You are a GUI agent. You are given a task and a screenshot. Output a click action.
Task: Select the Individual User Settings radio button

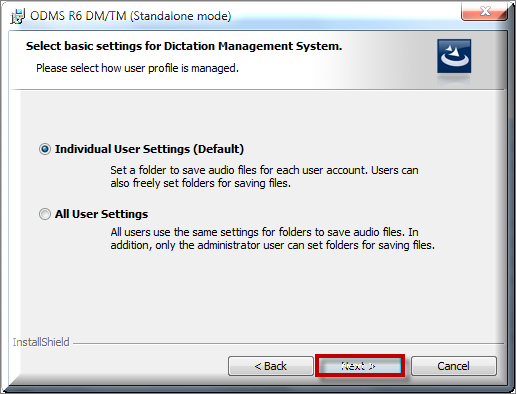45,149
